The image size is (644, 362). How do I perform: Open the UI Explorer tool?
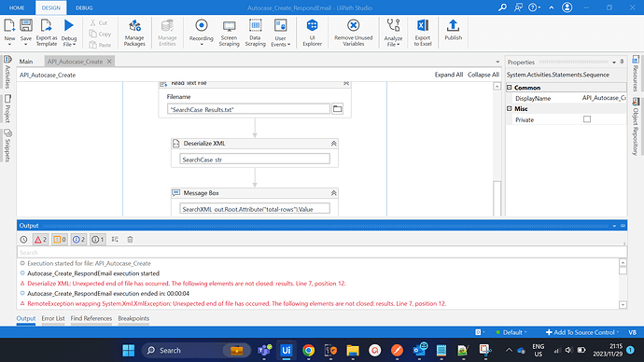[x=312, y=33]
